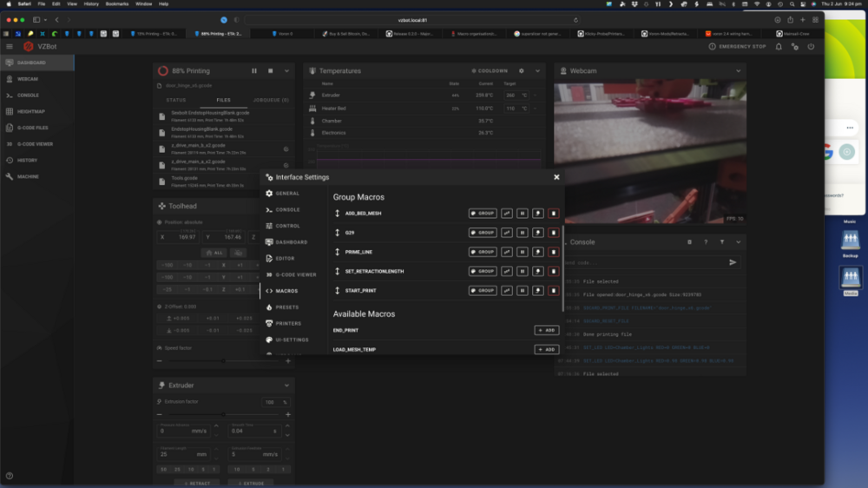Screen dimensions: 868x488
Task: Open the power menu icon in header
Action: (811, 47)
